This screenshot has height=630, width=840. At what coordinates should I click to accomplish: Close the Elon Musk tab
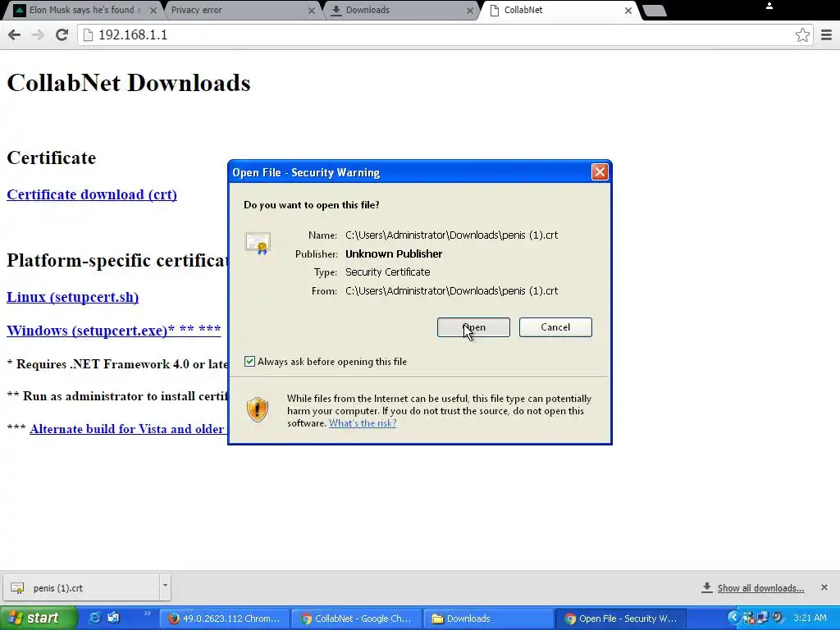pos(153,10)
